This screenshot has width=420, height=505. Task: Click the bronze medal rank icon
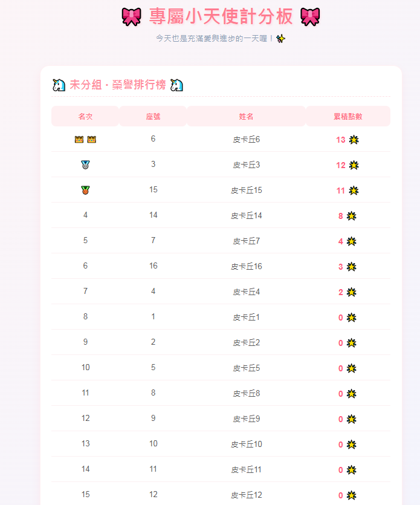85,190
